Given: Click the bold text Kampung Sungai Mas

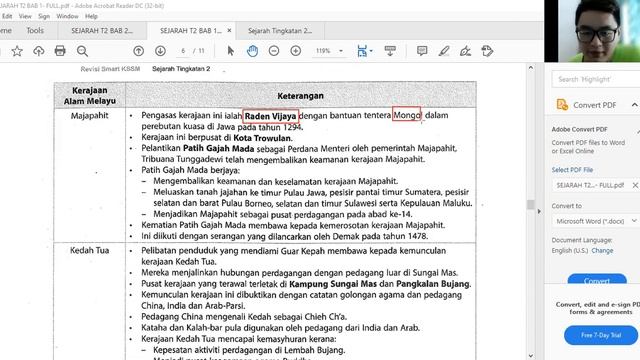Looking at the screenshot, I should 333,284.
